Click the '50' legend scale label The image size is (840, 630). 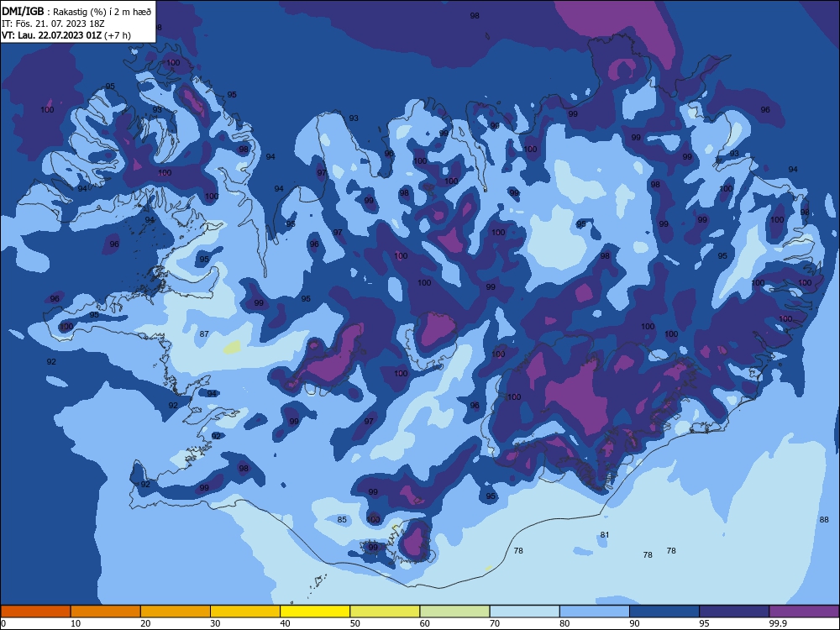(355, 623)
